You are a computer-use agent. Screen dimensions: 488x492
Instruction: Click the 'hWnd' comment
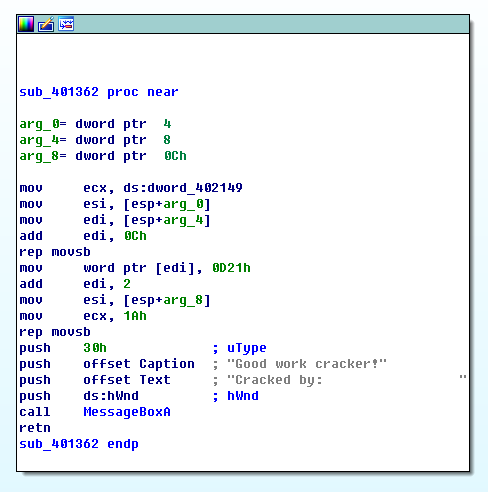point(243,396)
